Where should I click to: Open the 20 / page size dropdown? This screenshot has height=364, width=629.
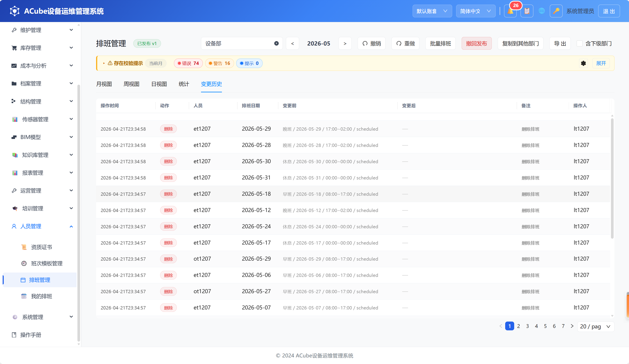pos(596,327)
